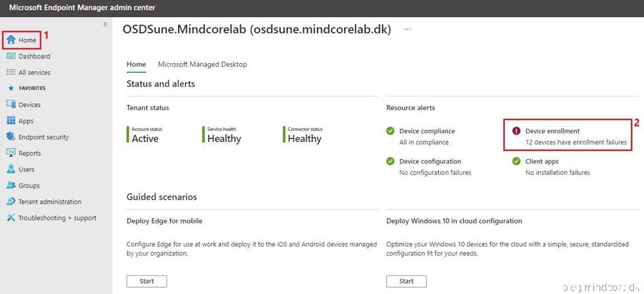Collapse the left navigation sidebar
The height and width of the screenshot is (294, 644).
coord(105,24)
